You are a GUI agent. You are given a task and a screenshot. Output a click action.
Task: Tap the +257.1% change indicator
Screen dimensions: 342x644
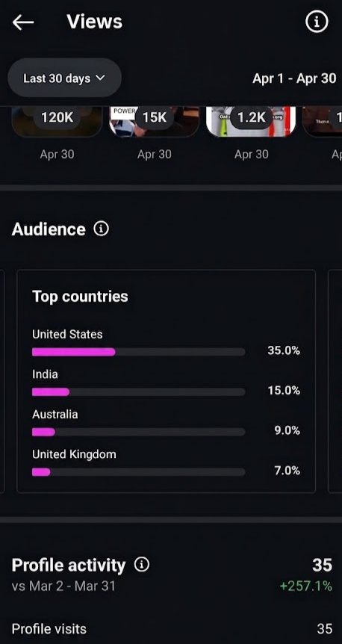[306, 586]
